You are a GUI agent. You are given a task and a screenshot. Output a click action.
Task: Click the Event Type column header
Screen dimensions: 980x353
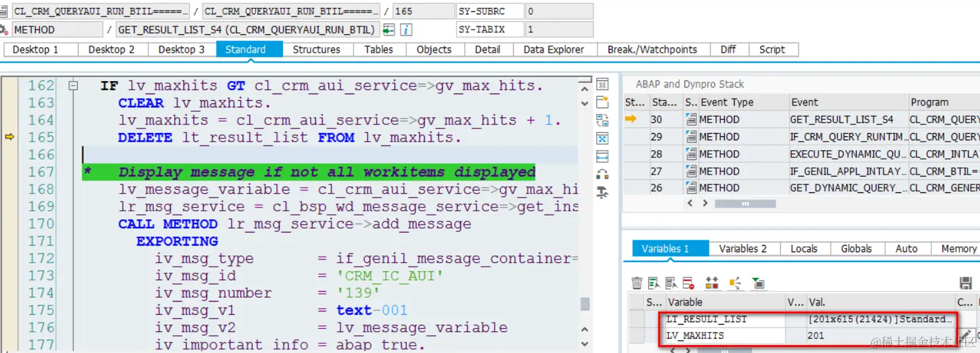(743, 102)
